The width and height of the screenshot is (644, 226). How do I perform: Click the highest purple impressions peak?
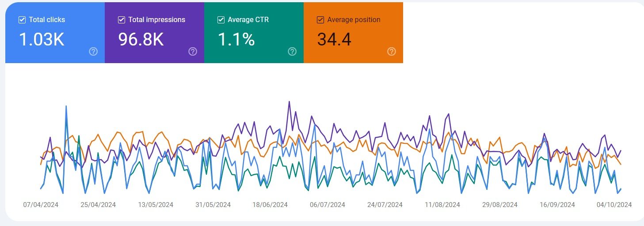point(289,102)
